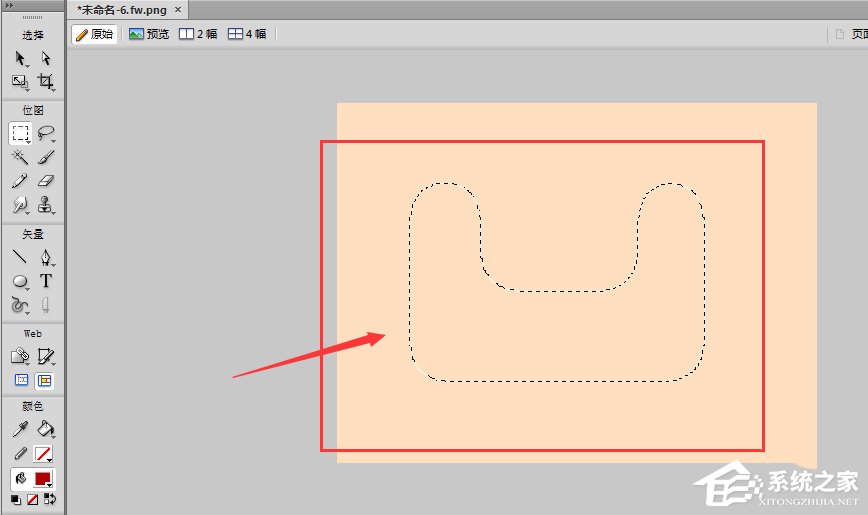The image size is (868, 515).
Task: Click the stroke pencil icon
Action: tap(20, 454)
